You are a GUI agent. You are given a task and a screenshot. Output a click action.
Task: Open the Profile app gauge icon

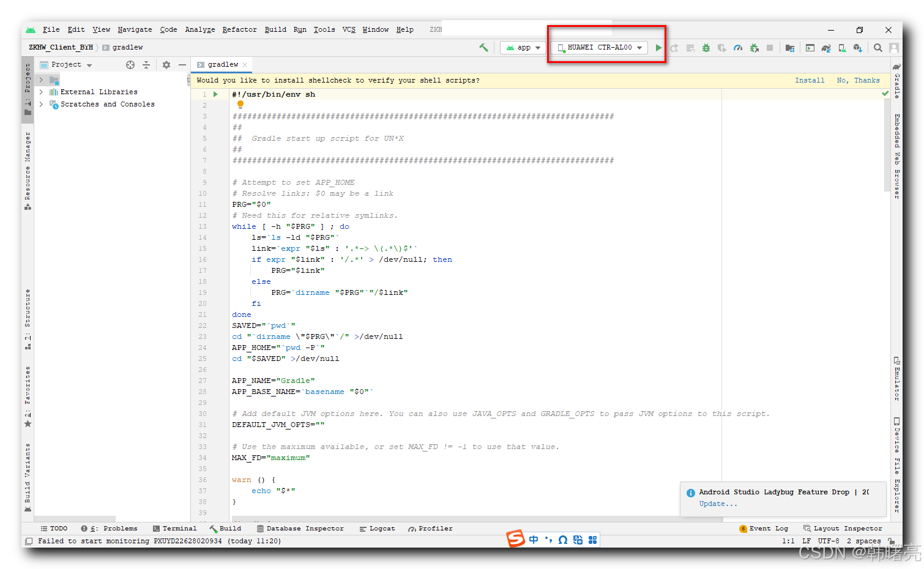(x=738, y=48)
